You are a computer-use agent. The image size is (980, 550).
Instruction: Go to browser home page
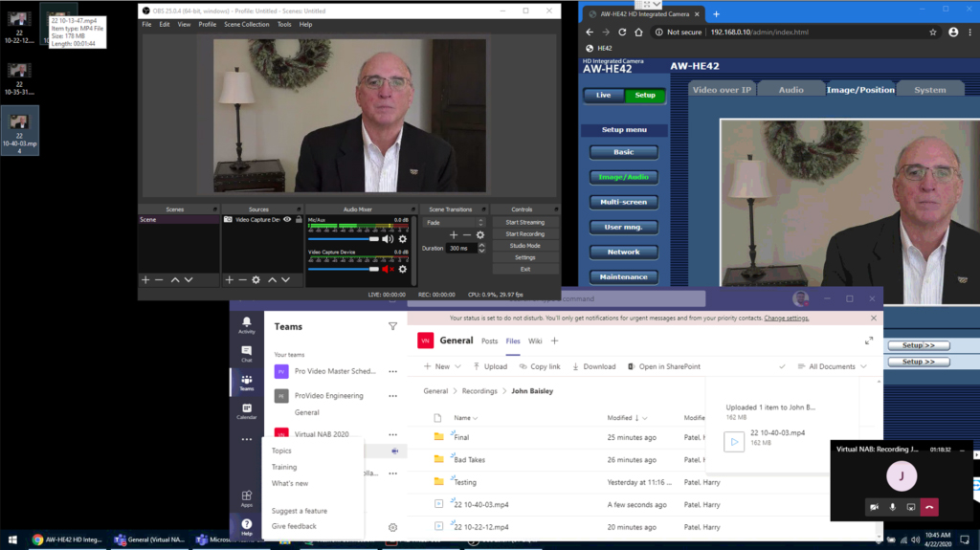click(x=638, y=32)
